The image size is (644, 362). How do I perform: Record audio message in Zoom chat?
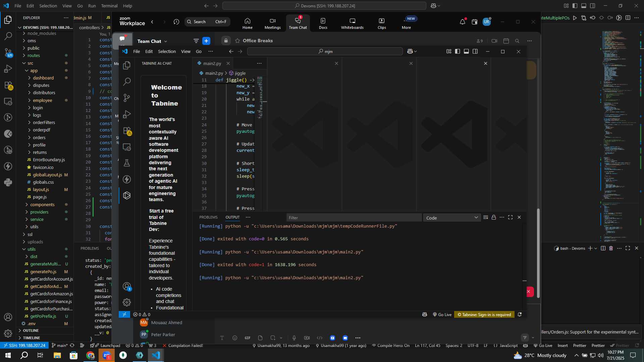[x=294, y=338]
